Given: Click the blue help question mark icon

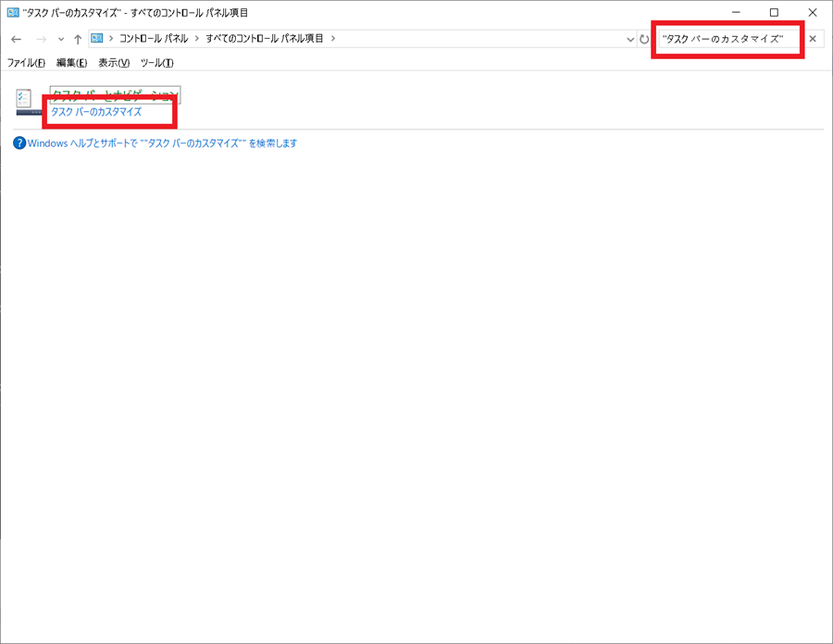Looking at the screenshot, I should 19,143.
